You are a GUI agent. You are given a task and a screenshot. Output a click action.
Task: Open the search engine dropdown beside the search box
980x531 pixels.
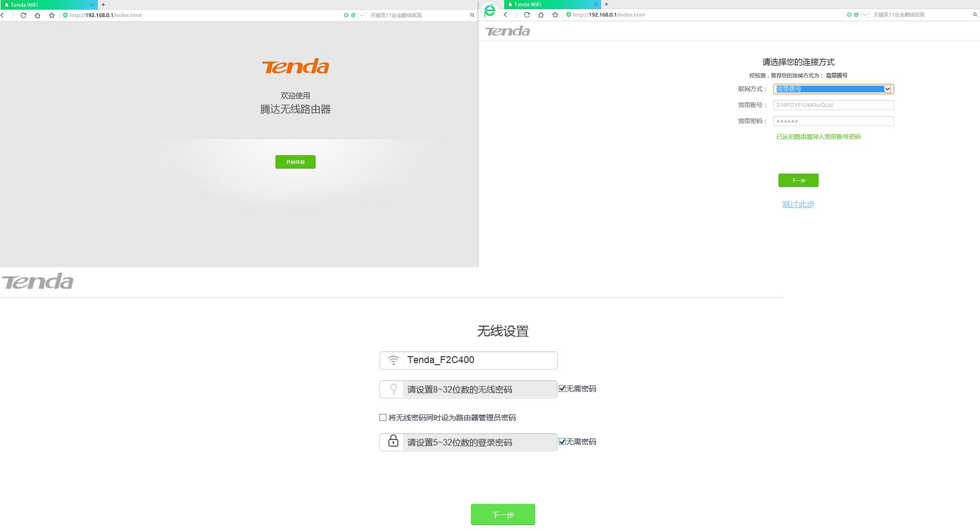coord(361,15)
